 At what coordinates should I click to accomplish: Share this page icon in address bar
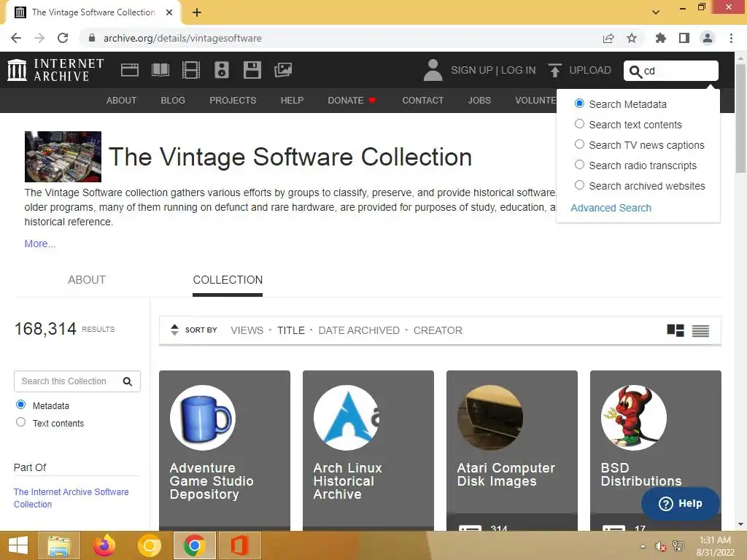click(608, 38)
